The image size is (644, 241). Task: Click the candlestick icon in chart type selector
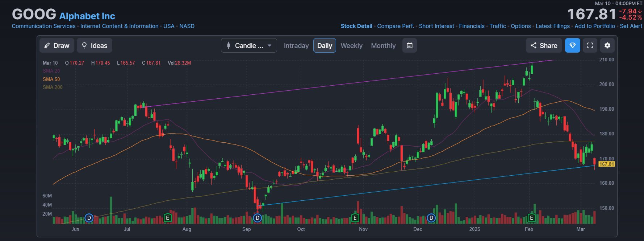click(229, 45)
